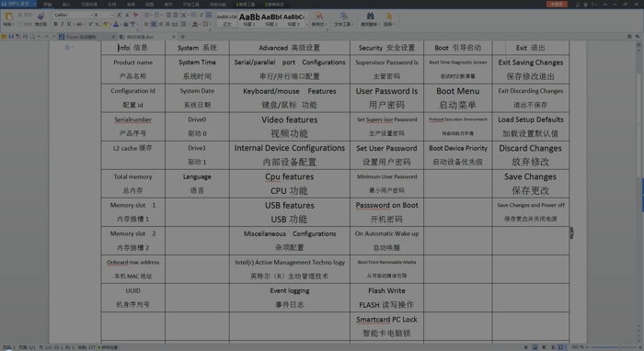Click the Text Tools icon

tap(343, 16)
